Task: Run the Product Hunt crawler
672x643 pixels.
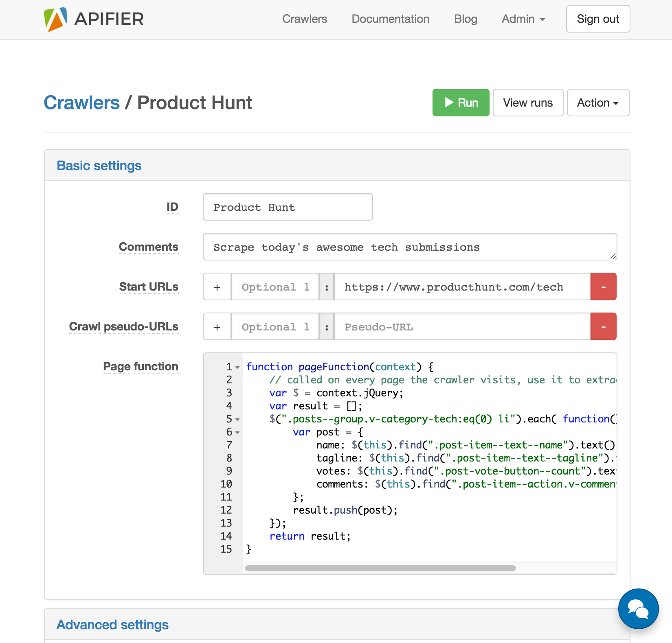Action: [x=461, y=103]
